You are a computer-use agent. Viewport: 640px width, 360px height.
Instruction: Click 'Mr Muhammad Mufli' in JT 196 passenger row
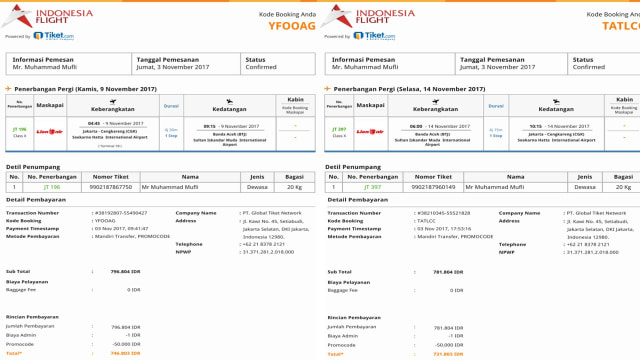coord(170,187)
